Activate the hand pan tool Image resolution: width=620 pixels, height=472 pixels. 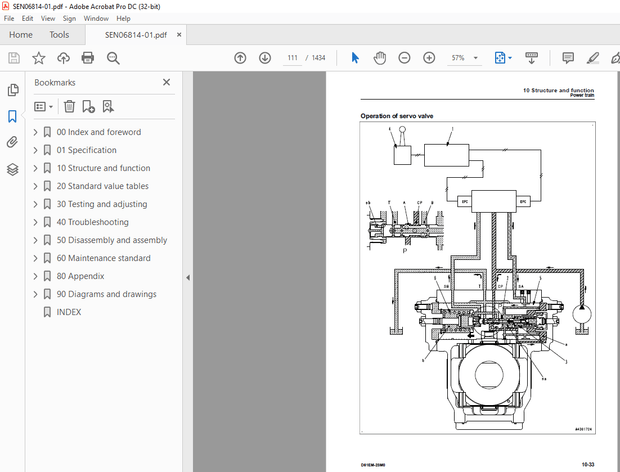(380, 58)
